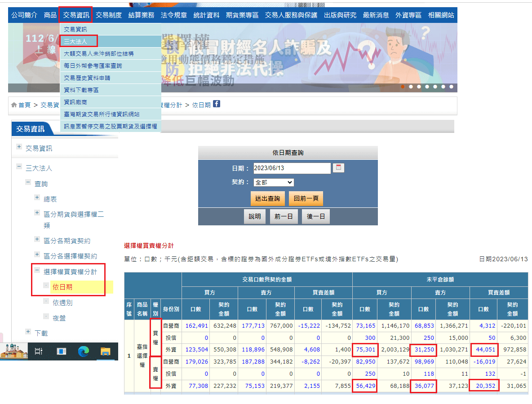Image resolution: width=532 pixels, height=404 pixels.
Task: Open the 統計資料 menu
Action: (x=206, y=15)
